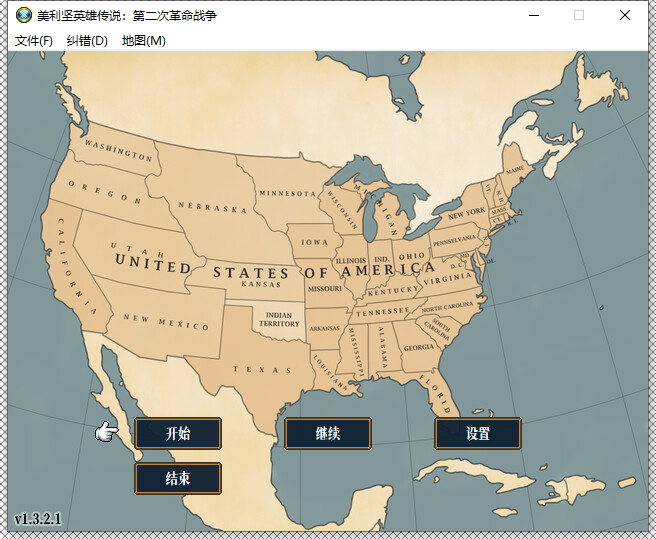The image size is (656, 539).
Task: Select California on the map
Action: (76, 264)
